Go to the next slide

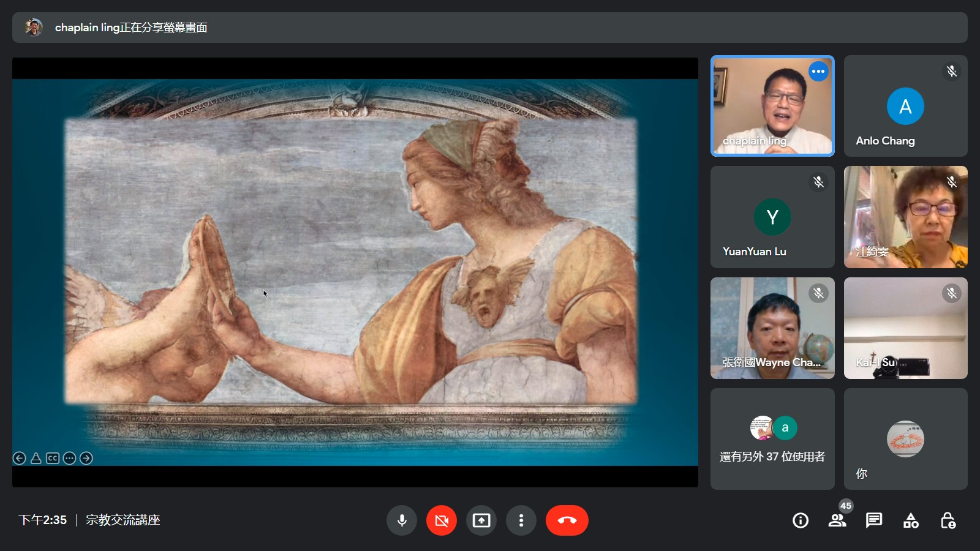coord(86,458)
